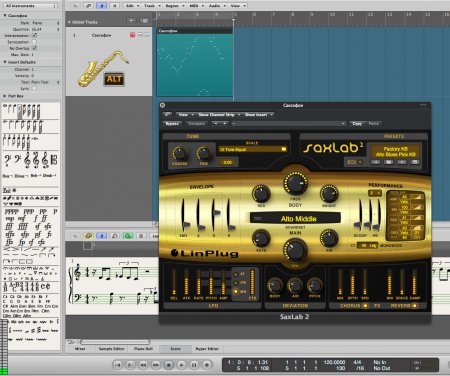The image size is (450, 376).
Task: Select the PW LFO source radio button
Action: 236,283
